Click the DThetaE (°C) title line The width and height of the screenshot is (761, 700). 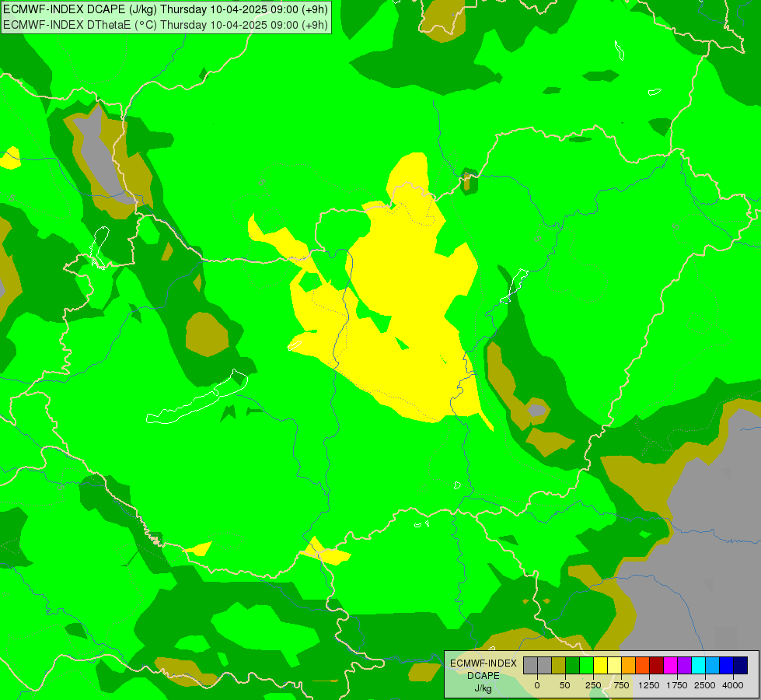pyautogui.click(x=166, y=25)
